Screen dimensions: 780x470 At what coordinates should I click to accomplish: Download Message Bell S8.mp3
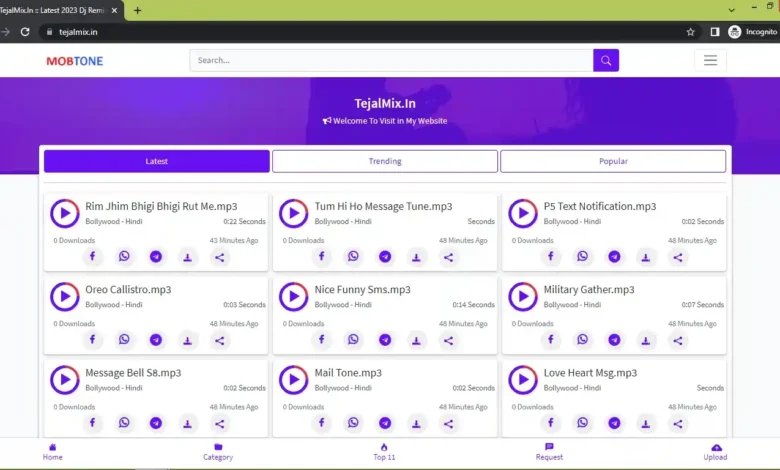(x=187, y=423)
